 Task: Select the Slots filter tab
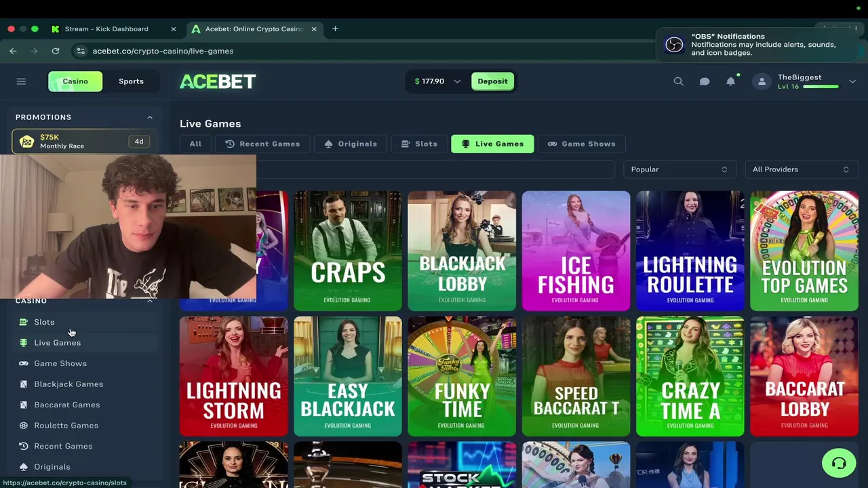[x=419, y=144]
